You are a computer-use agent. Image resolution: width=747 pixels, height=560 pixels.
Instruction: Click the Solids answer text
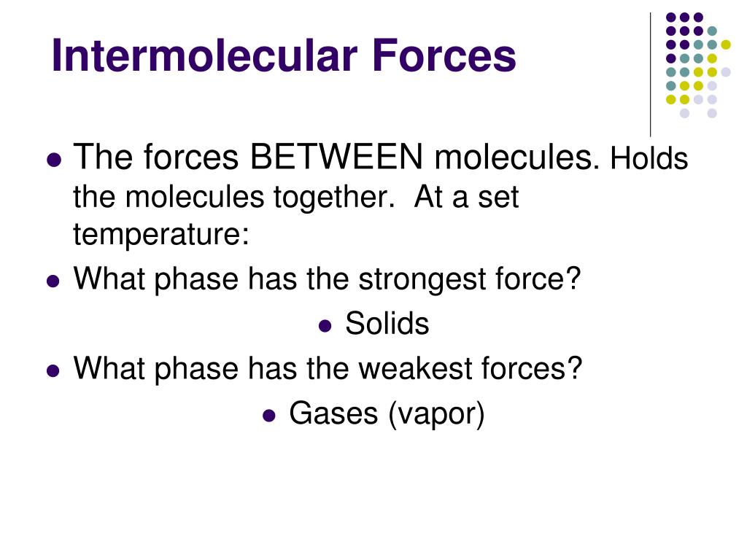387,323
